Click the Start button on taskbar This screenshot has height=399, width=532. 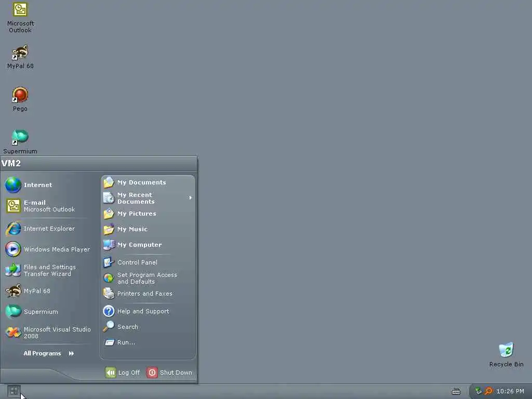coord(14,391)
